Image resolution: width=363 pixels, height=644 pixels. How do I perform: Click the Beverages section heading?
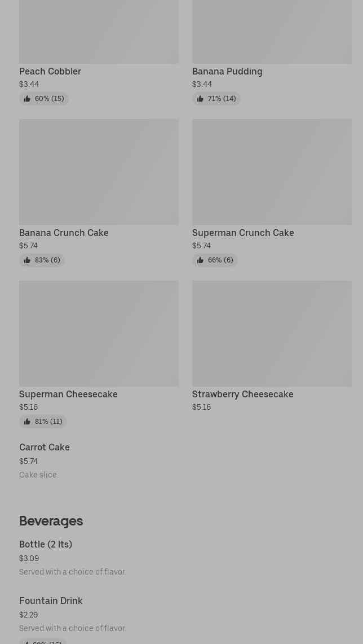point(51,521)
